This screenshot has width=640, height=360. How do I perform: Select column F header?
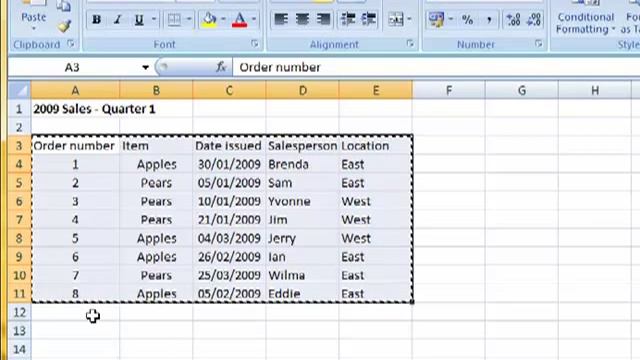449,90
